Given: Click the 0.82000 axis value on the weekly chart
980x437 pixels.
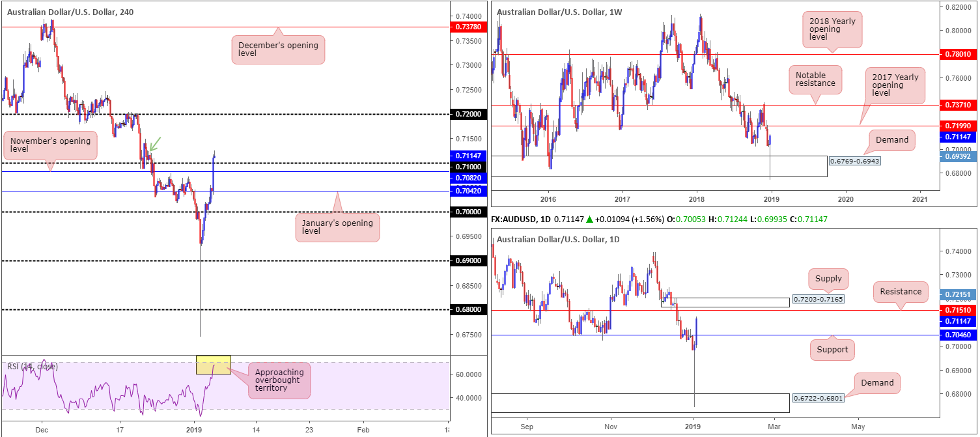Looking at the screenshot, I should (x=957, y=7).
